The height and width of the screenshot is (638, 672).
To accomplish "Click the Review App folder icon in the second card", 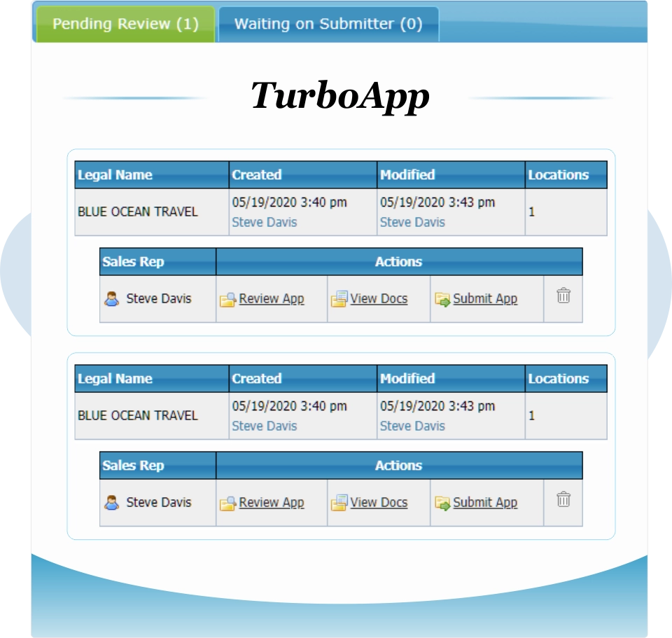I will pos(227,503).
